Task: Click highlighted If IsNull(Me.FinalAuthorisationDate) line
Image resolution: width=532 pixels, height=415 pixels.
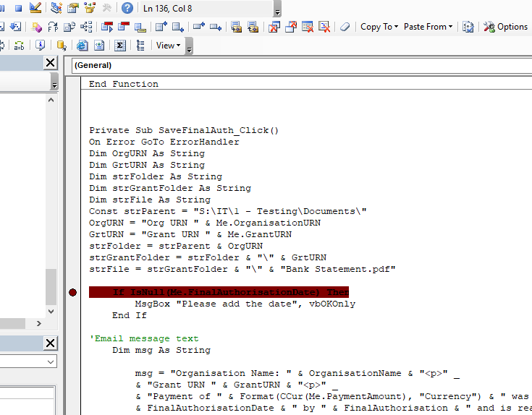Action: click(x=219, y=292)
